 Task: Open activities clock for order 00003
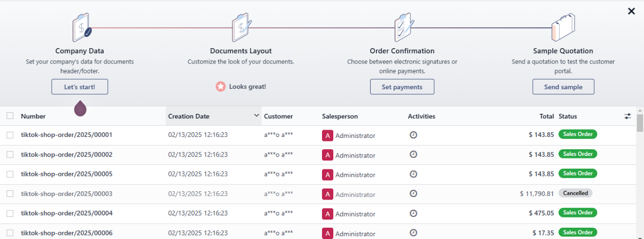[x=414, y=194]
